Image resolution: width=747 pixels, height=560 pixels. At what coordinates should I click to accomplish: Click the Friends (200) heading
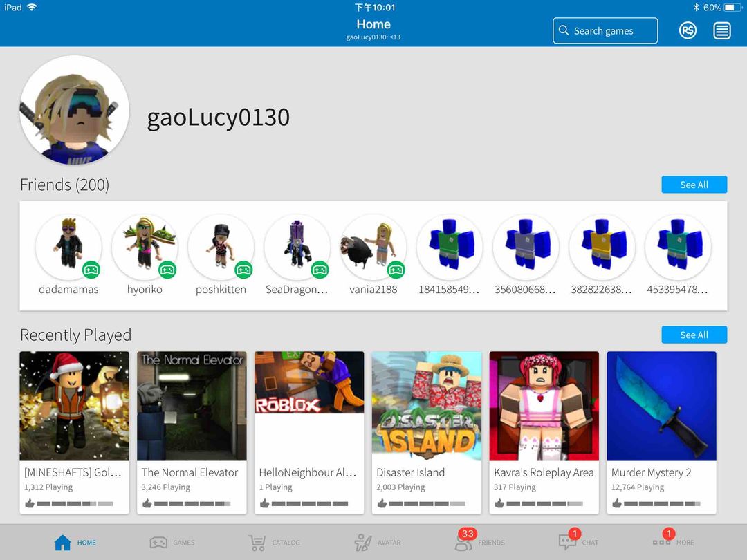point(65,185)
